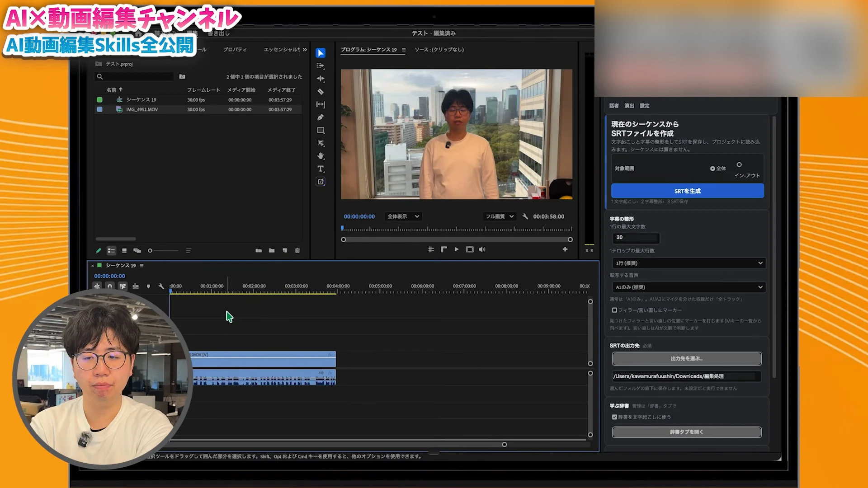This screenshot has height=488, width=868.
Task: Select the Track Select Forward tool
Action: click(321, 66)
